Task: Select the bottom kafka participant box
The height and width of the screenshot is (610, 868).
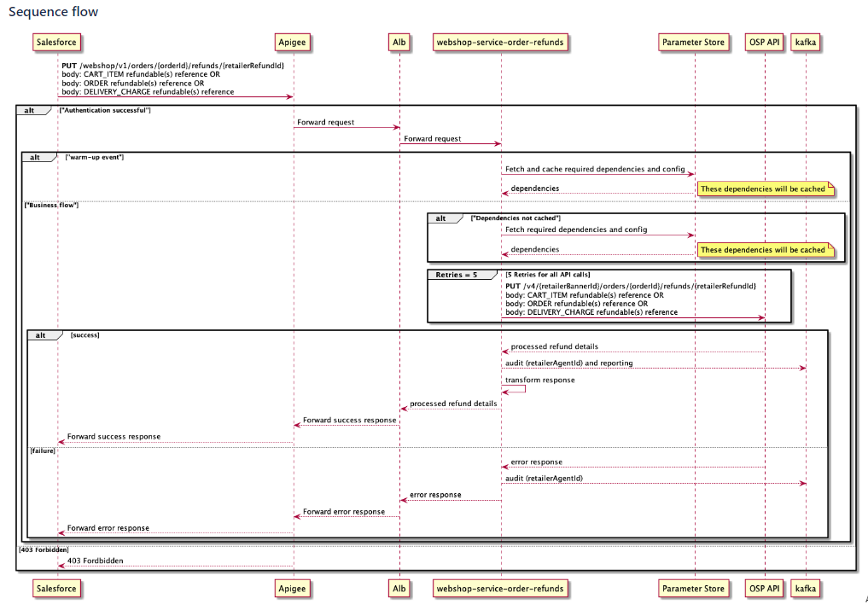Action: 806,589
